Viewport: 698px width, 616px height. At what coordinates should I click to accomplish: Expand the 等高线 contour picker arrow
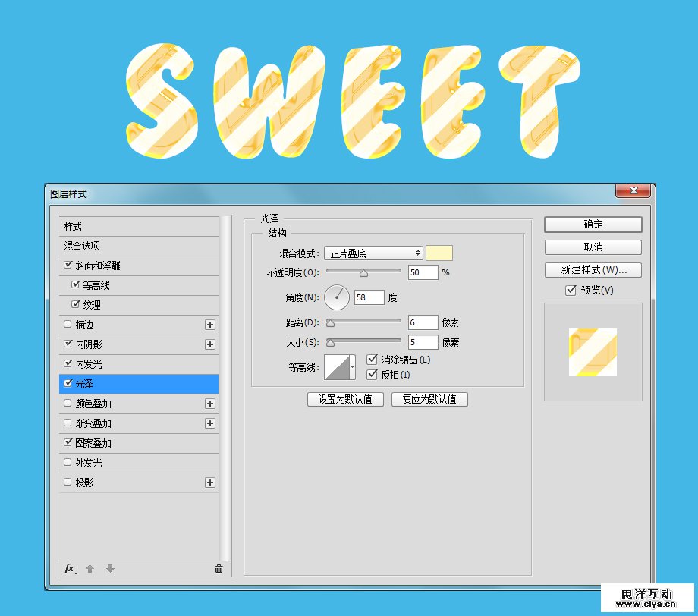[x=353, y=368]
